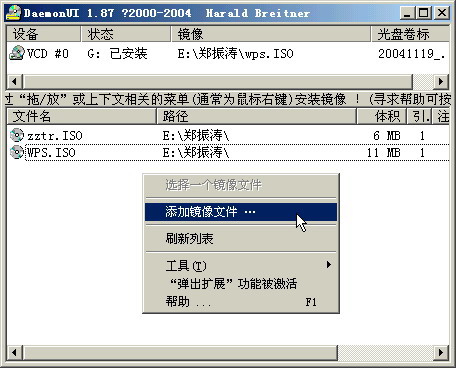Viewport: 456px width, 368px height.
Task: Click the E:\郑振涛\wps.ISO image path
Action: (x=235, y=54)
